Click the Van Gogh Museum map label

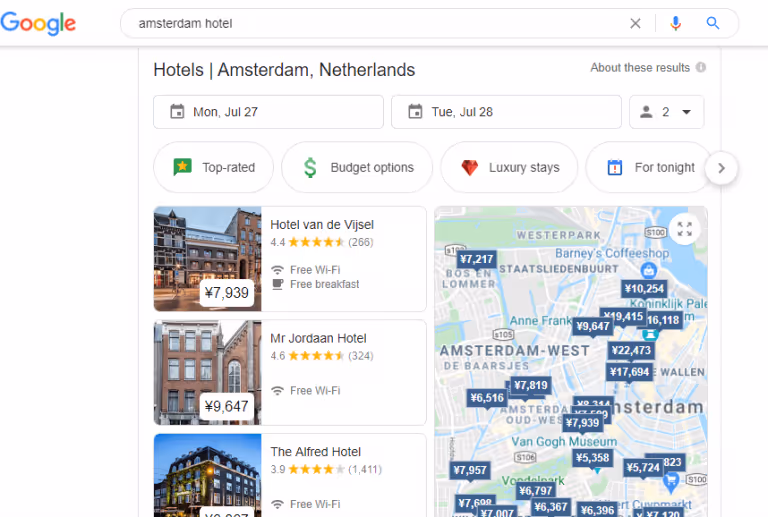point(564,442)
